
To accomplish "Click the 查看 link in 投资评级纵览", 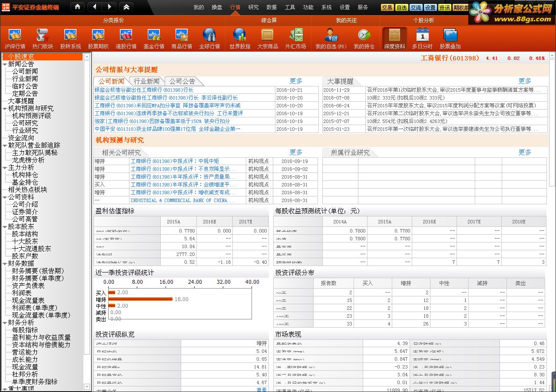I will click(261, 390).
